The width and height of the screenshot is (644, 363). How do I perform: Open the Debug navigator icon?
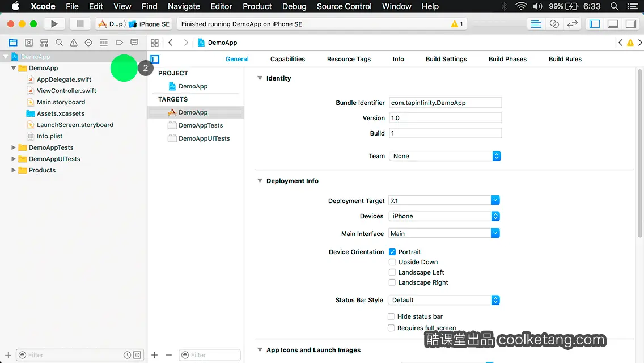click(104, 43)
